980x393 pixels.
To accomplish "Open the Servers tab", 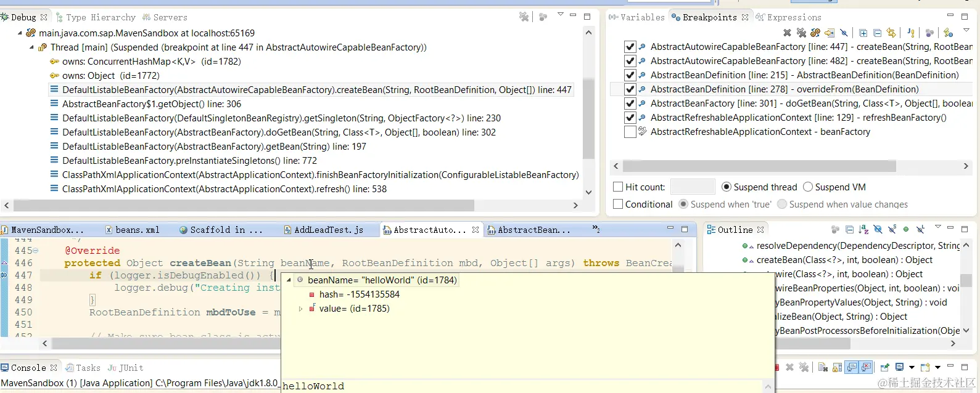I will (x=165, y=17).
